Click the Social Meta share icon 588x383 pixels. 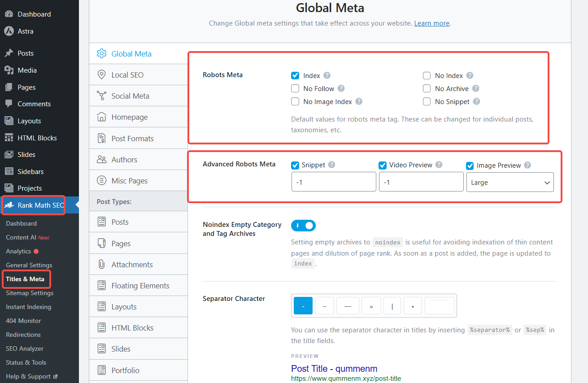102,96
